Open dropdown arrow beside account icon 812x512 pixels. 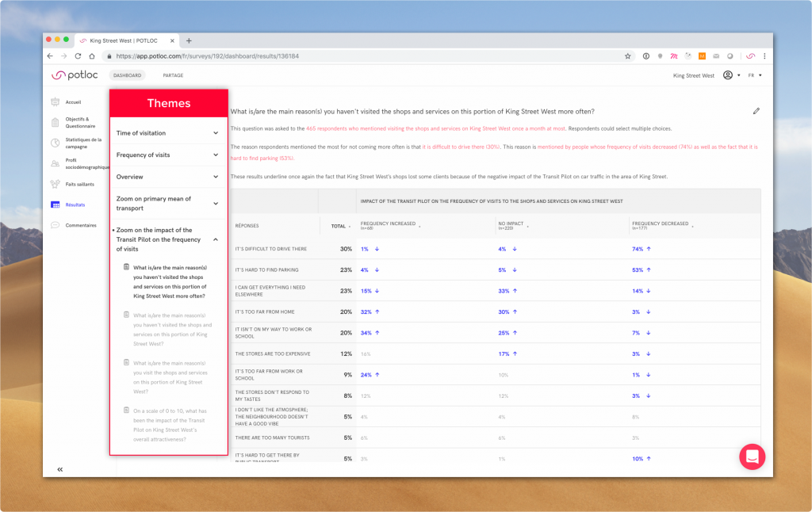[738, 75]
